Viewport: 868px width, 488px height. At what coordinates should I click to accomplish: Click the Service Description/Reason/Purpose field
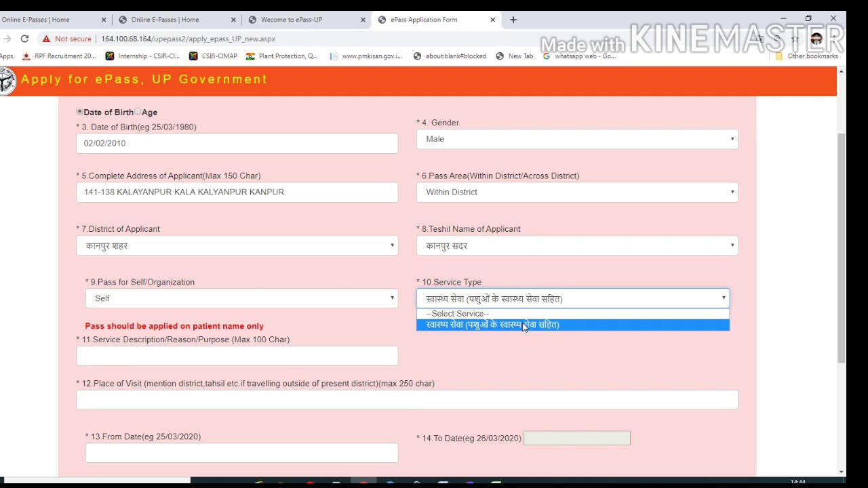tap(237, 356)
